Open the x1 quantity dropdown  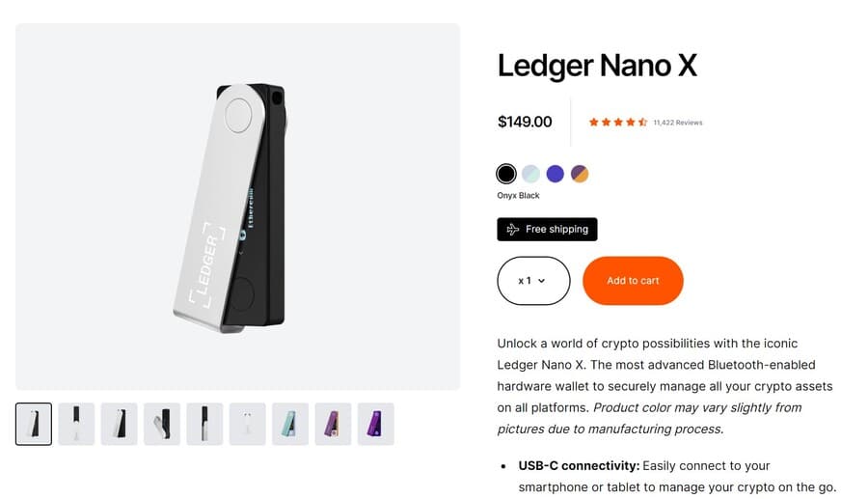click(x=533, y=281)
